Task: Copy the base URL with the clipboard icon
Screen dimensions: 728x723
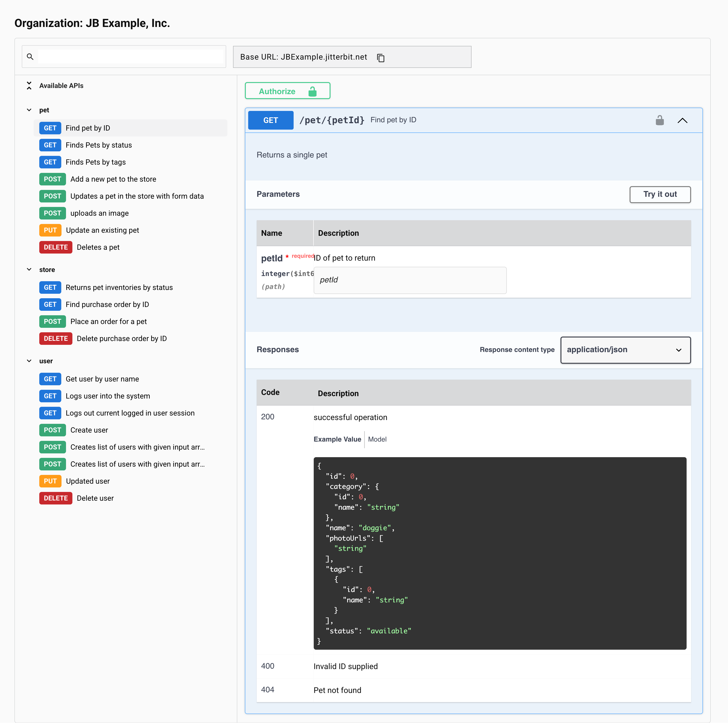Action: (x=381, y=57)
